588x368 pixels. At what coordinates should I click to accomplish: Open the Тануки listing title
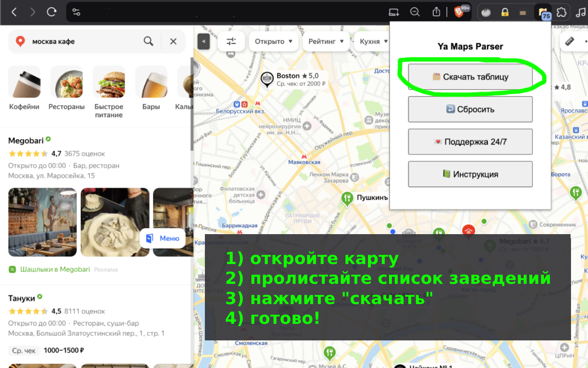tap(22, 298)
